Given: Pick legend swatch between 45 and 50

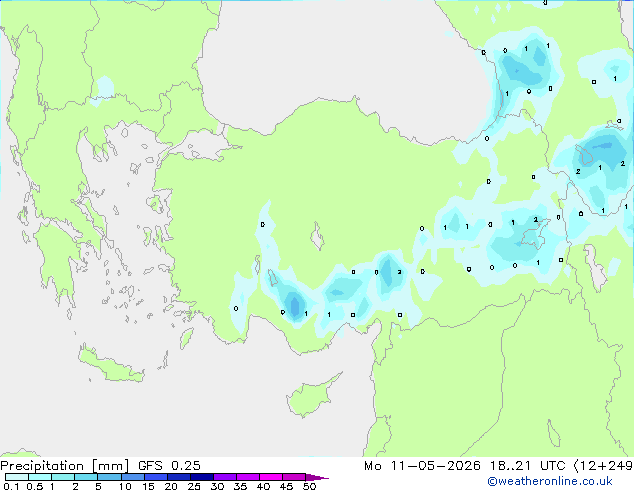Looking at the screenshot, I should (294, 477).
